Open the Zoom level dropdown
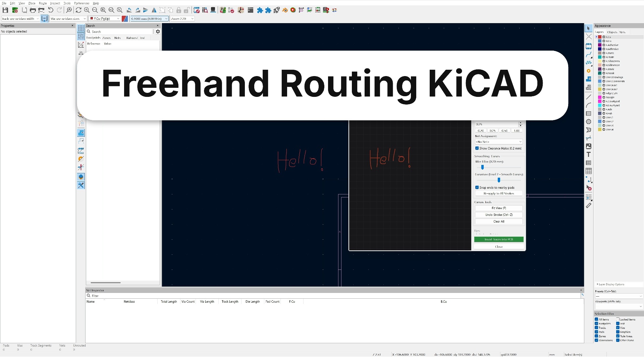Screen dimensions: 644x362 [x=182, y=19]
